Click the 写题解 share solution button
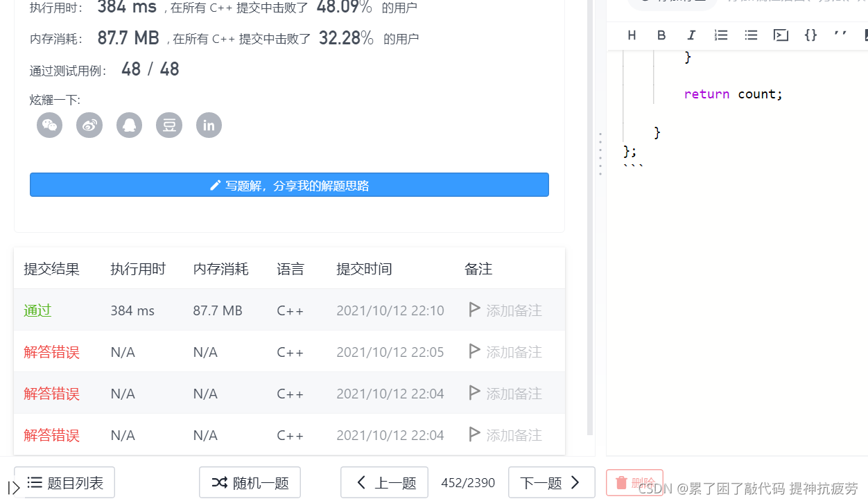 tap(289, 185)
